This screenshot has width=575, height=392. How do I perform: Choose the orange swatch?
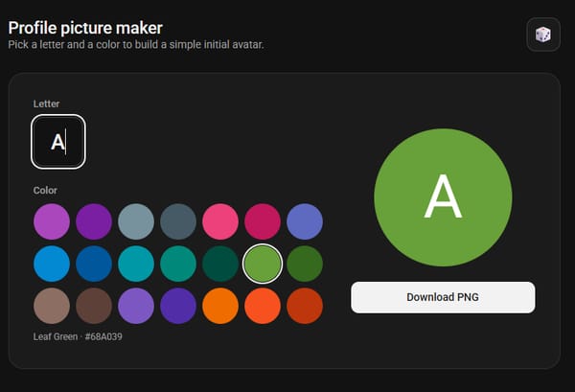220,306
